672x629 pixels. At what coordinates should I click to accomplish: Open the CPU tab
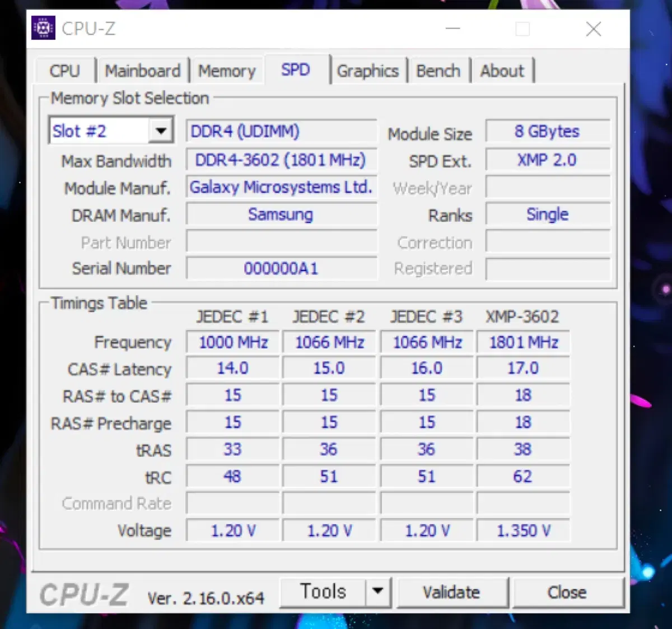coord(65,71)
